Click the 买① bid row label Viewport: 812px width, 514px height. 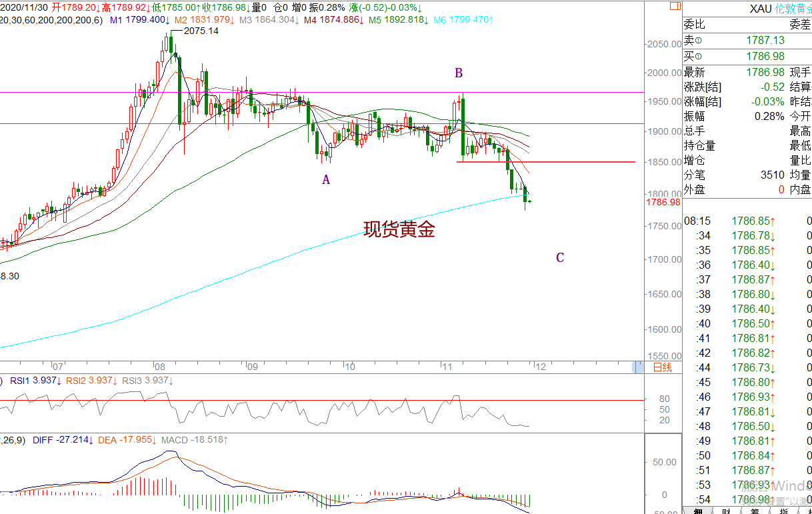(x=693, y=57)
